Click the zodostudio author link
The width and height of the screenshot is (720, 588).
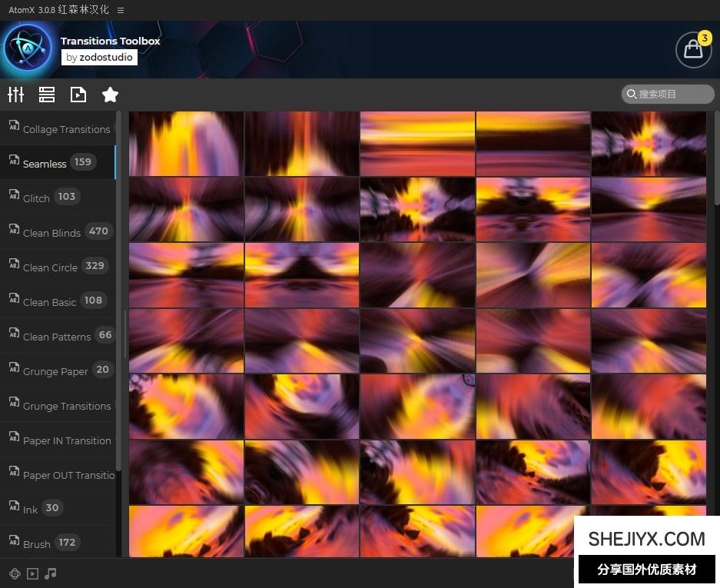tap(99, 57)
